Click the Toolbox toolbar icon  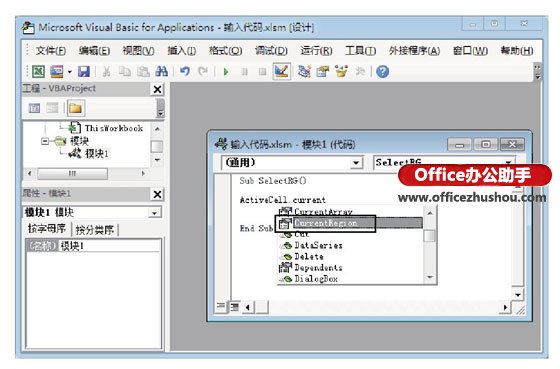[360, 72]
